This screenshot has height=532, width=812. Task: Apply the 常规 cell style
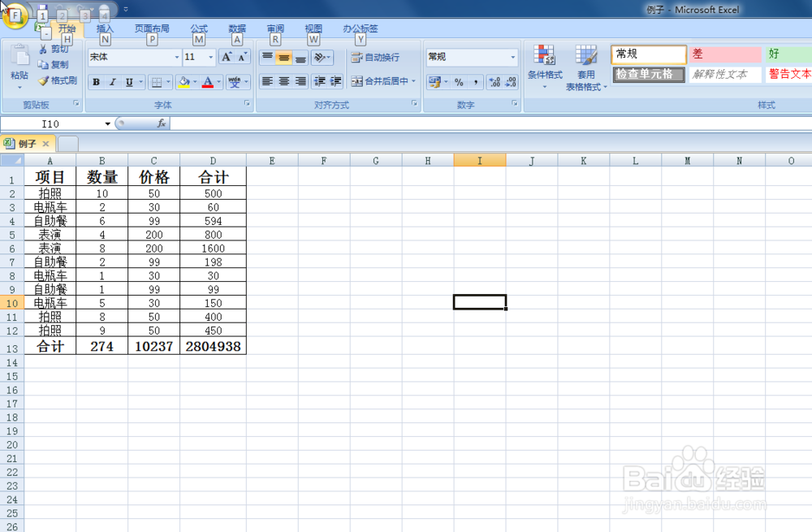click(x=649, y=54)
